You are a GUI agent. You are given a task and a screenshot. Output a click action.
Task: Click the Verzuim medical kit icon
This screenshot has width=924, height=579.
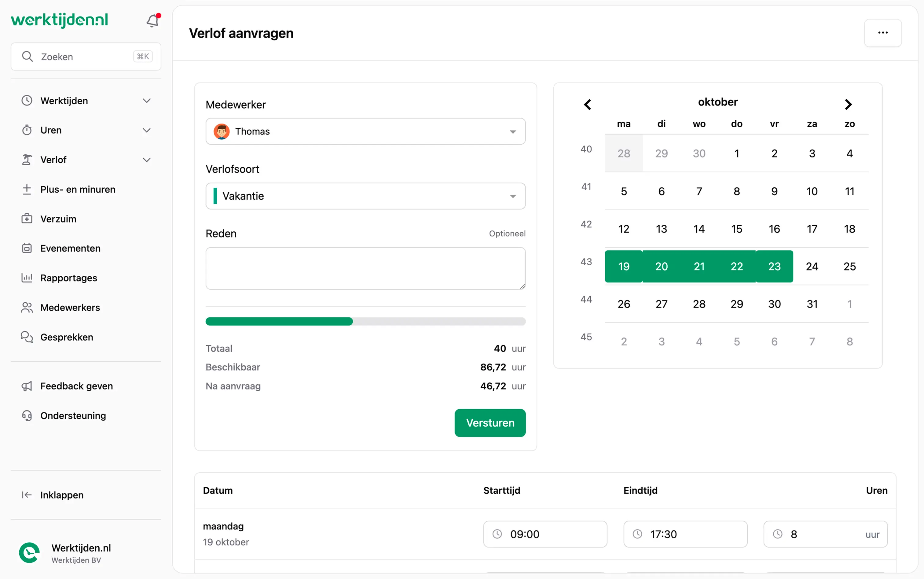click(x=27, y=219)
